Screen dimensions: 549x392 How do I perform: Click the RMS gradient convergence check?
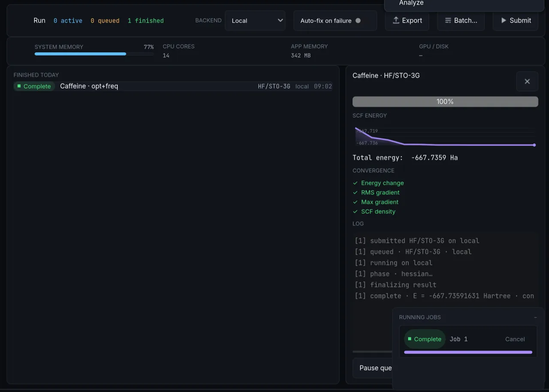376,193
